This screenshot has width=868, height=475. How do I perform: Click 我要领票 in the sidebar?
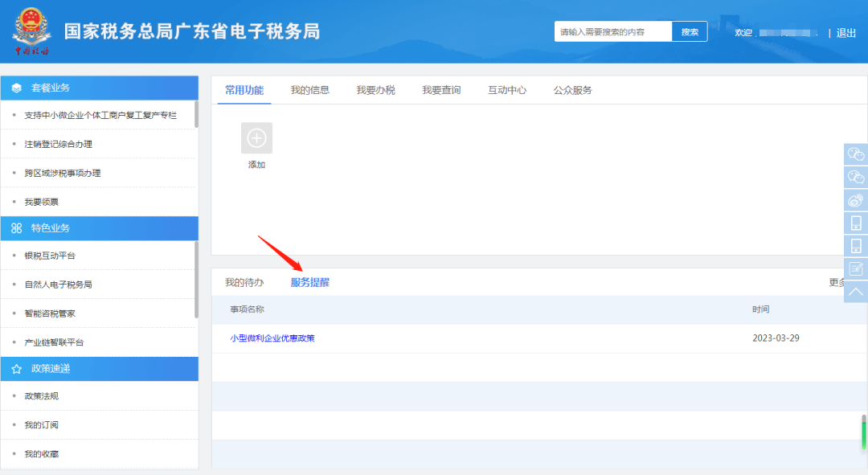42,202
